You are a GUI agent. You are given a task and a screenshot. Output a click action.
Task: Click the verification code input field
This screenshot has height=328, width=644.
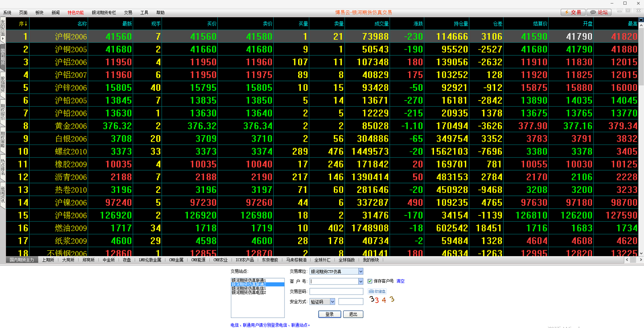point(351,302)
